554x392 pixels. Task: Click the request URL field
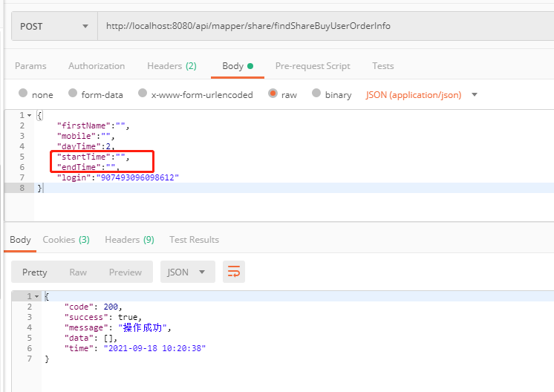326,26
